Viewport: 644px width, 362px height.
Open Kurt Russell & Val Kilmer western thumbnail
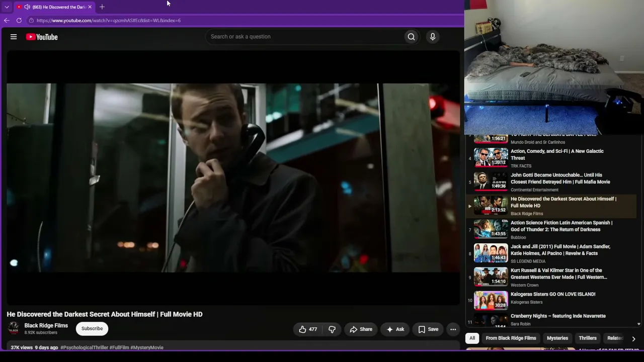491,277
